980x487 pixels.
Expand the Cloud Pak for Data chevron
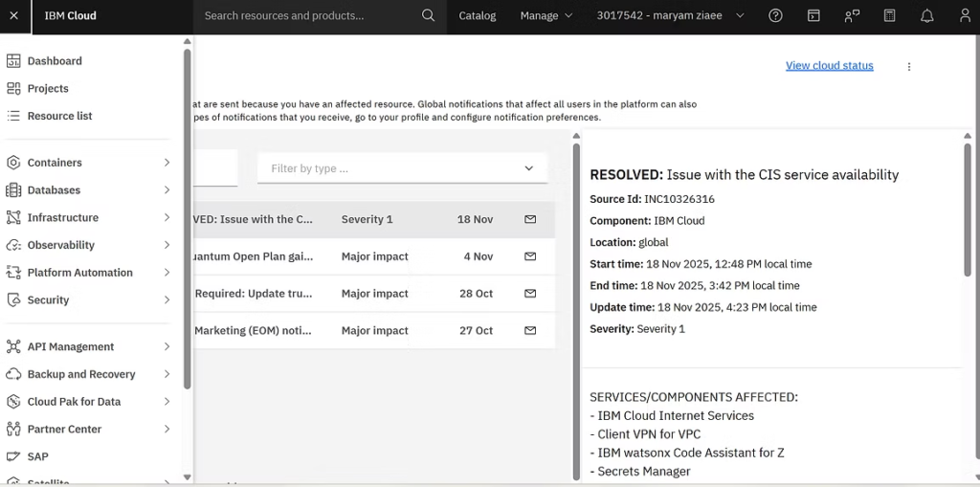pyautogui.click(x=167, y=401)
